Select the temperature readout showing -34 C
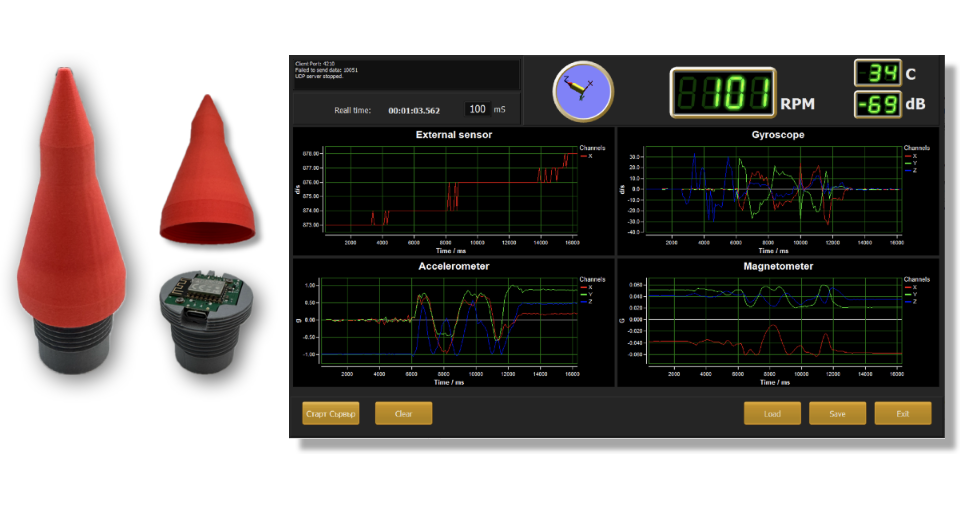The width and height of the screenshot is (971, 518). click(877, 73)
